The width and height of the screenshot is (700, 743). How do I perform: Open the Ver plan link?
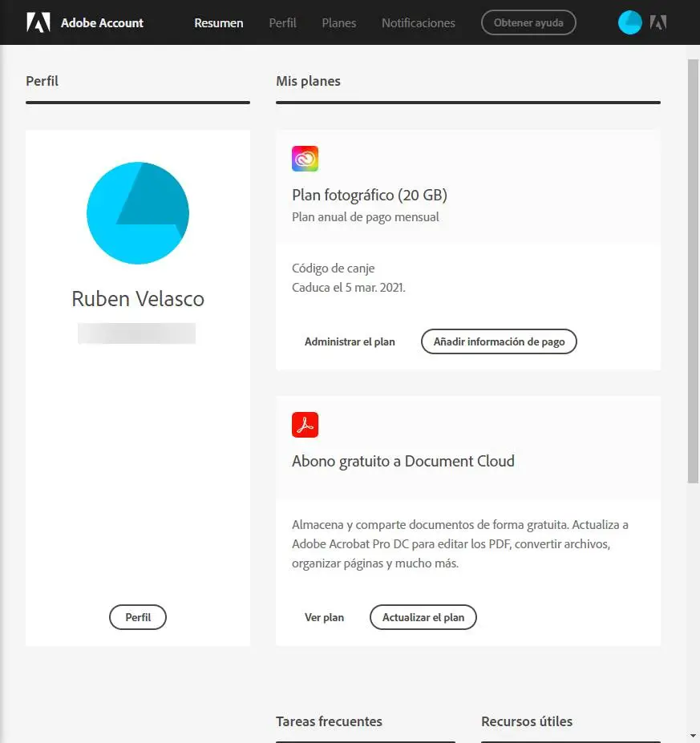coord(324,617)
